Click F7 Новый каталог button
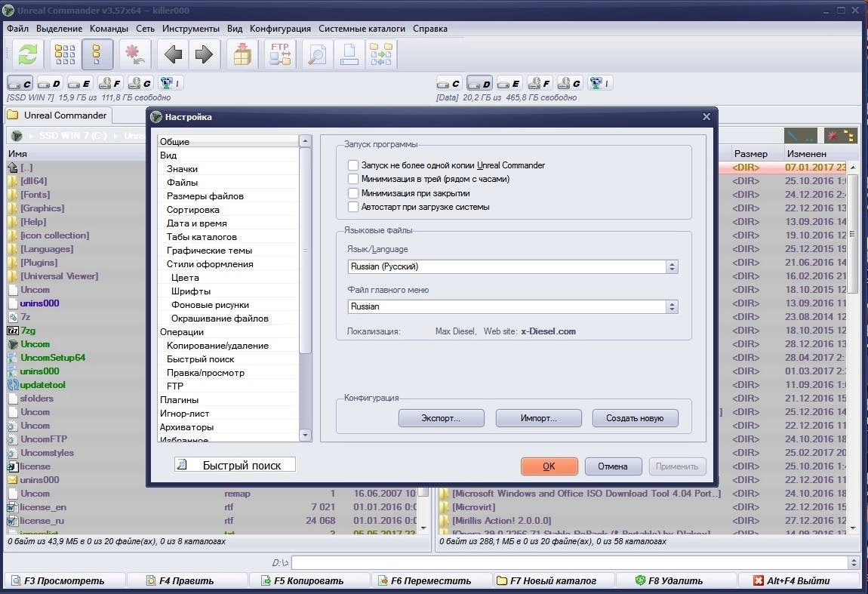This screenshot has width=868, height=594. tap(553, 580)
